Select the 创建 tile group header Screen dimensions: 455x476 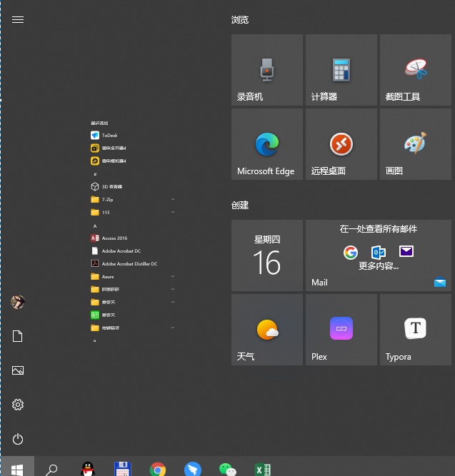(x=240, y=206)
